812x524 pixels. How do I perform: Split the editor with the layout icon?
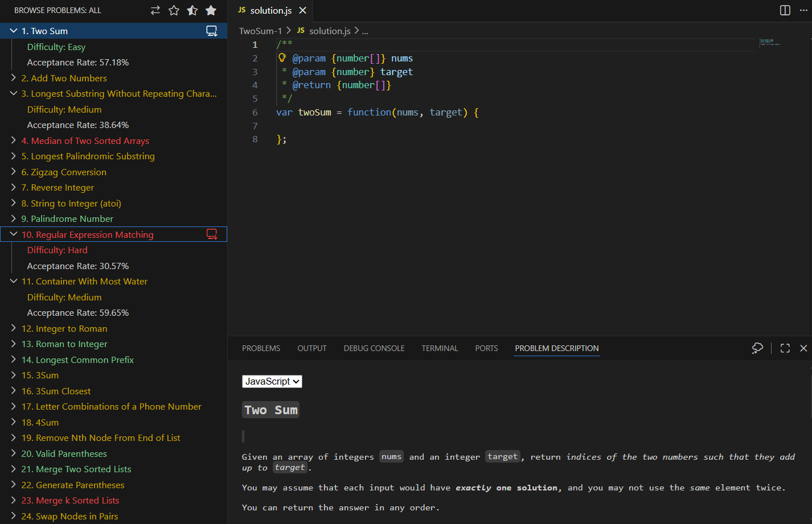tap(785, 10)
